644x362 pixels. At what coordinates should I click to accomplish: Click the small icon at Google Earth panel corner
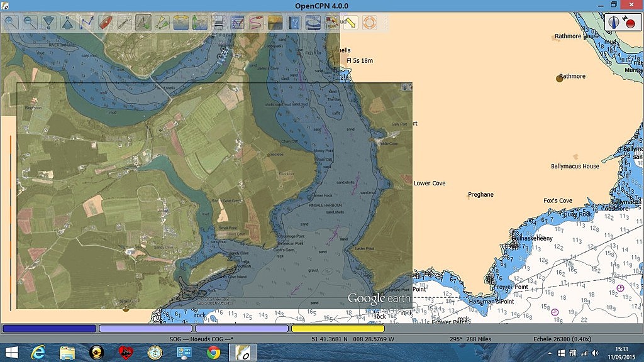(407, 87)
